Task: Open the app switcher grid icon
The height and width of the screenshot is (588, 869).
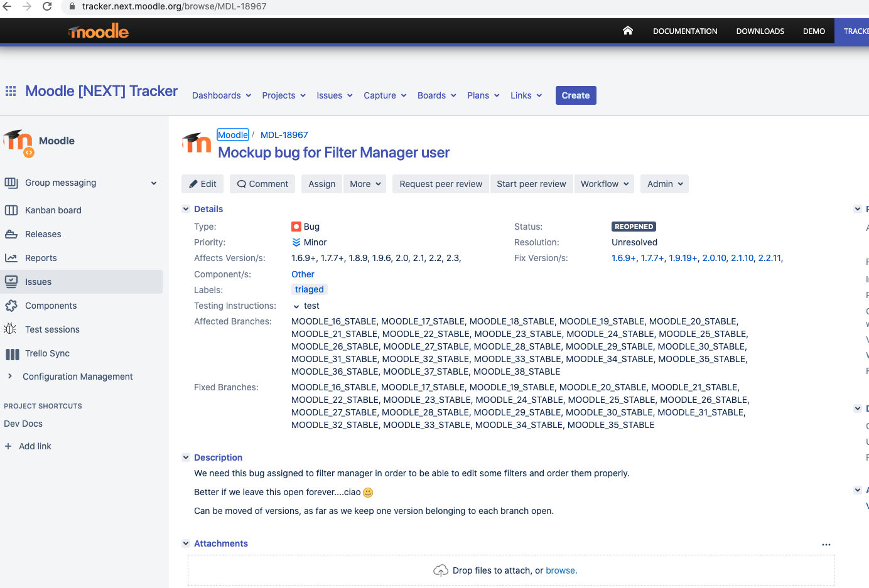Action: 11,91
